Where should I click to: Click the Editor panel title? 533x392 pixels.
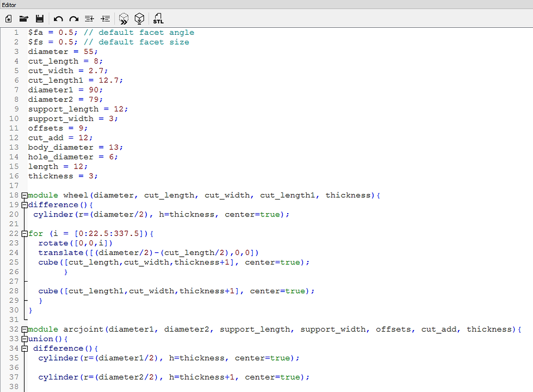coord(9,5)
